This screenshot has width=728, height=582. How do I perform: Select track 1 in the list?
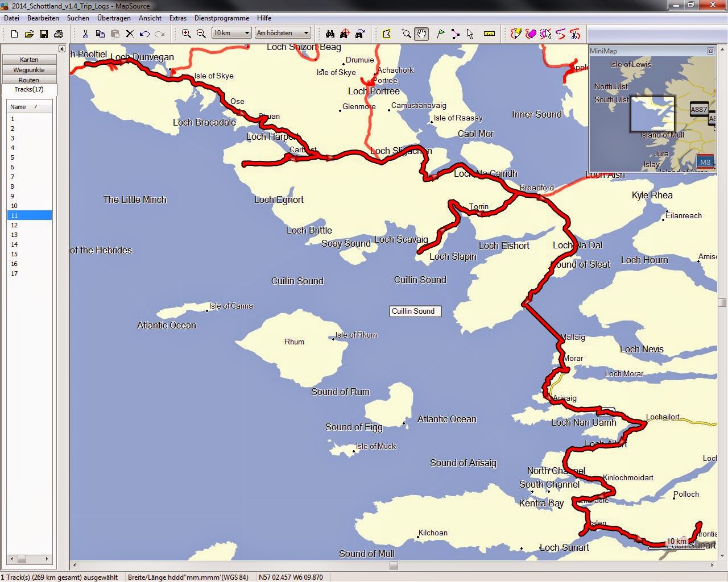30,119
